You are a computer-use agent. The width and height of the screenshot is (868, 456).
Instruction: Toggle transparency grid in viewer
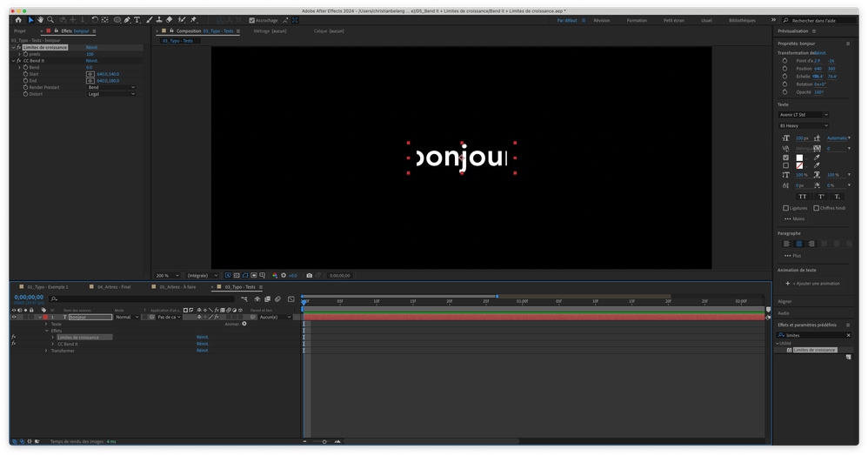pyautogui.click(x=237, y=275)
